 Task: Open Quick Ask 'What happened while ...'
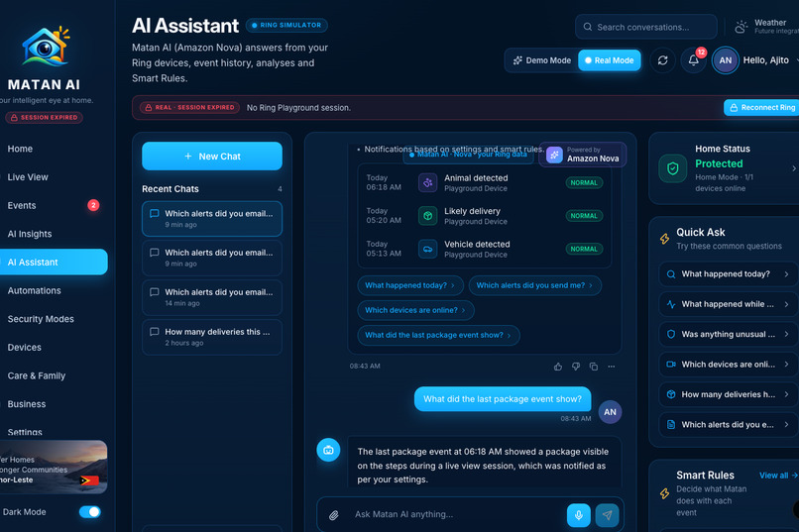(x=729, y=304)
